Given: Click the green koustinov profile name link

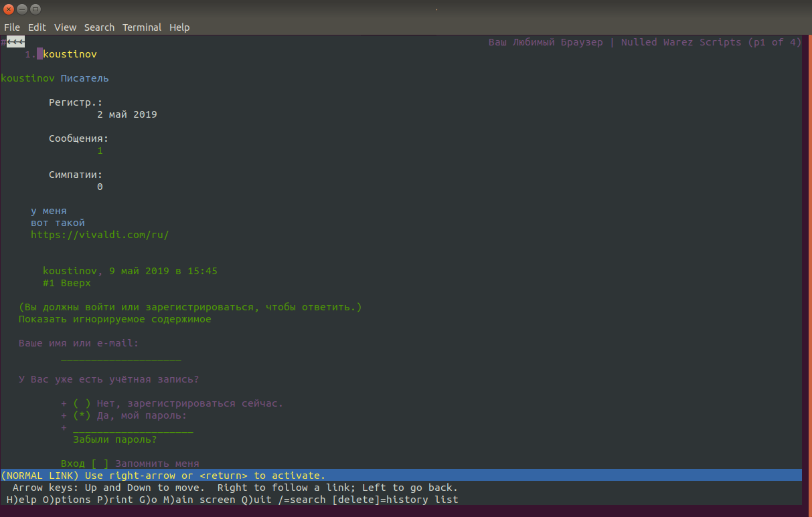Looking at the screenshot, I should pos(27,78).
